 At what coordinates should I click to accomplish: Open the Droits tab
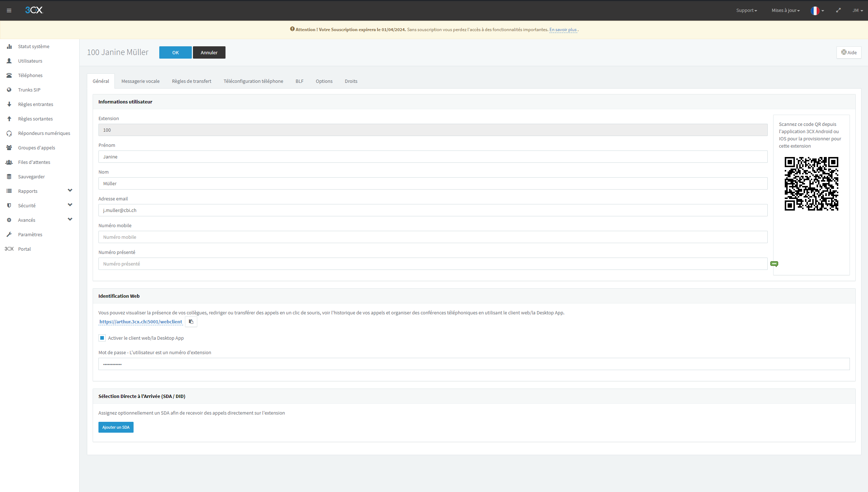(x=351, y=81)
